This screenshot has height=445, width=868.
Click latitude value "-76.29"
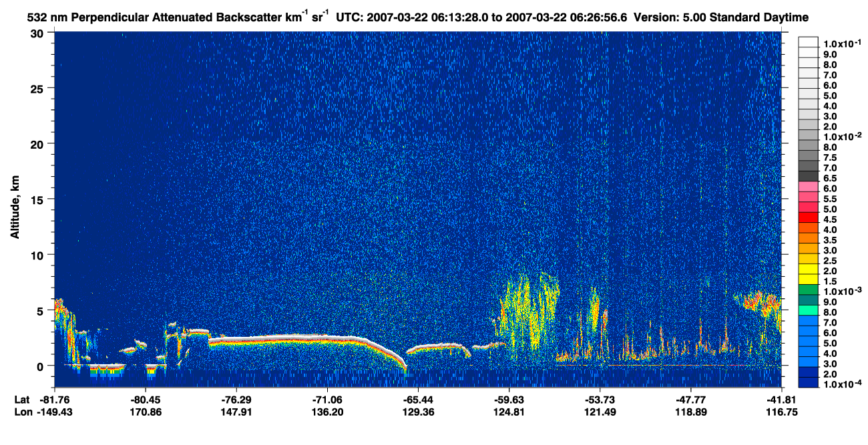tap(236, 400)
